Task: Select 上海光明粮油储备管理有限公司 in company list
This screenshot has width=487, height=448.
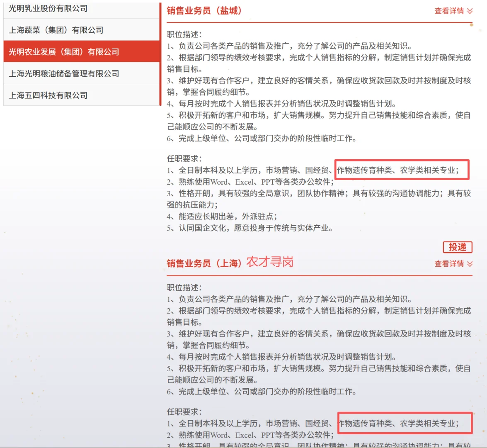Action: pos(81,73)
